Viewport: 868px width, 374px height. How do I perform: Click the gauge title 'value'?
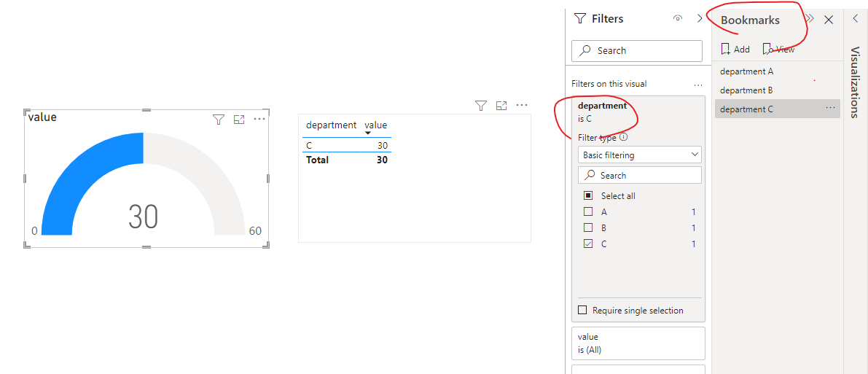coord(42,117)
